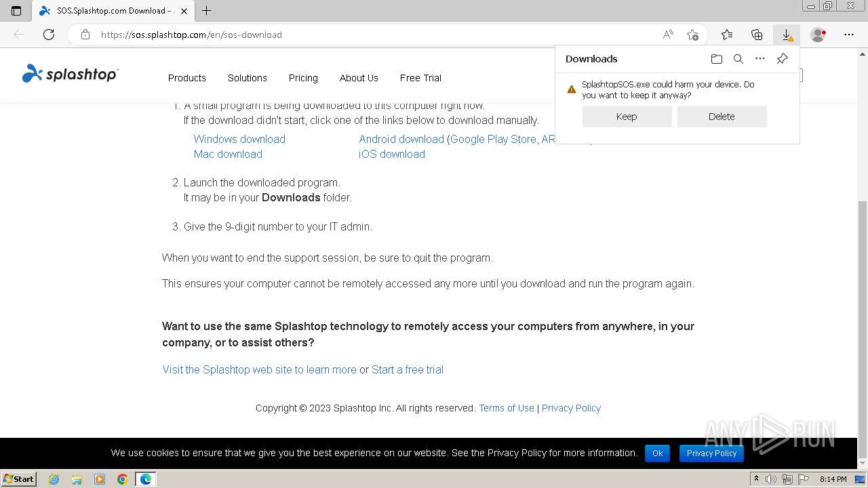Open File Explorer from taskbar

click(77, 479)
